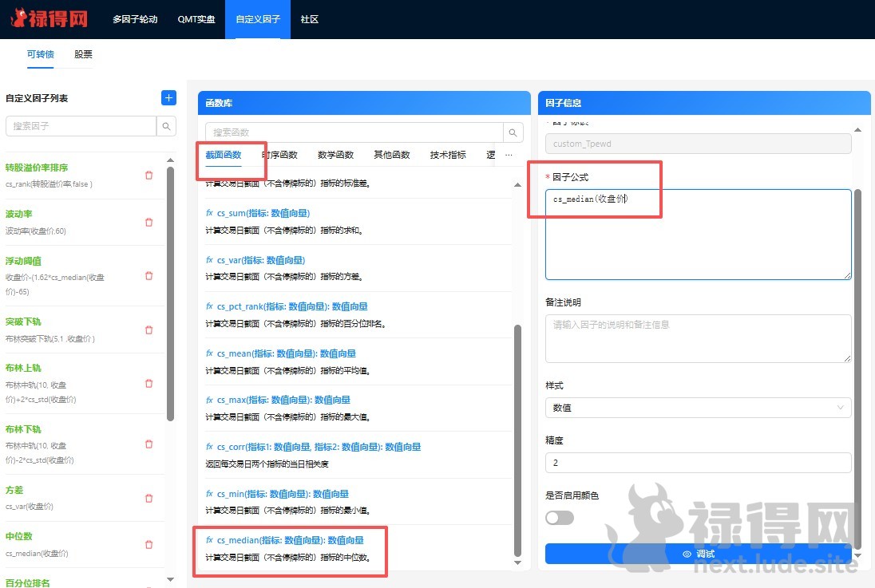Delete the 浮动阈值 factor
The image size is (875, 588).
click(x=148, y=276)
